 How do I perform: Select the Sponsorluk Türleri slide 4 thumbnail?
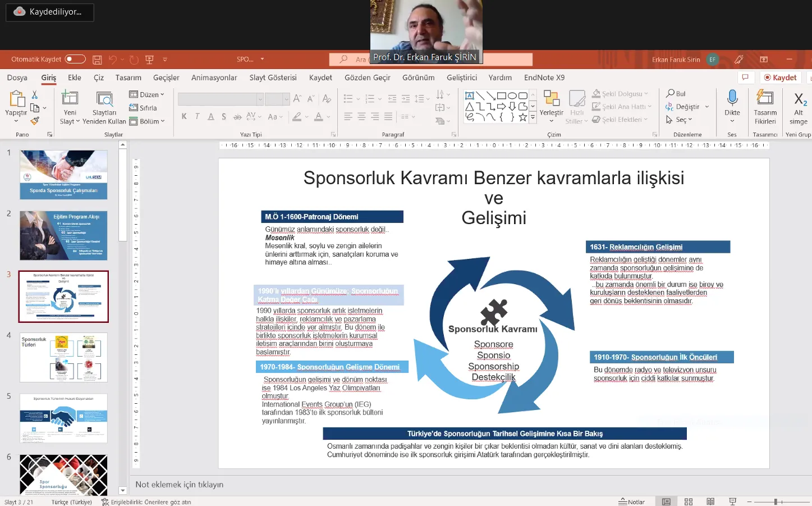pos(63,357)
